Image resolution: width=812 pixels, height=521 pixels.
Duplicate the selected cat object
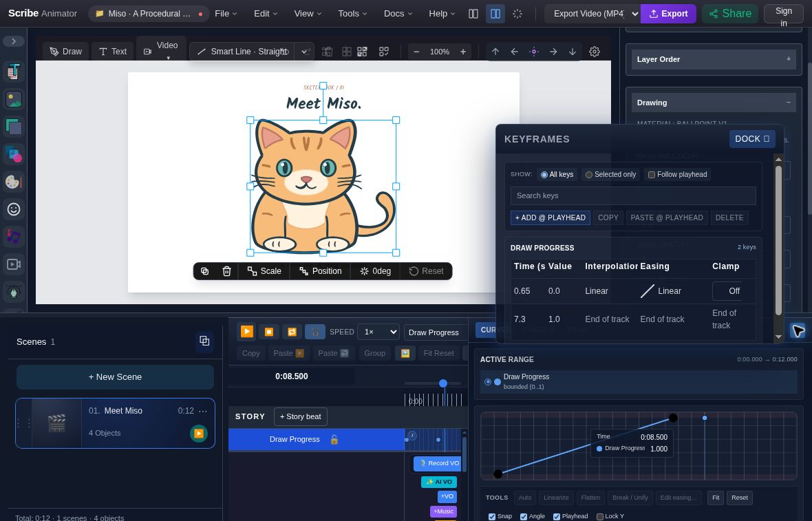click(x=205, y=271)
